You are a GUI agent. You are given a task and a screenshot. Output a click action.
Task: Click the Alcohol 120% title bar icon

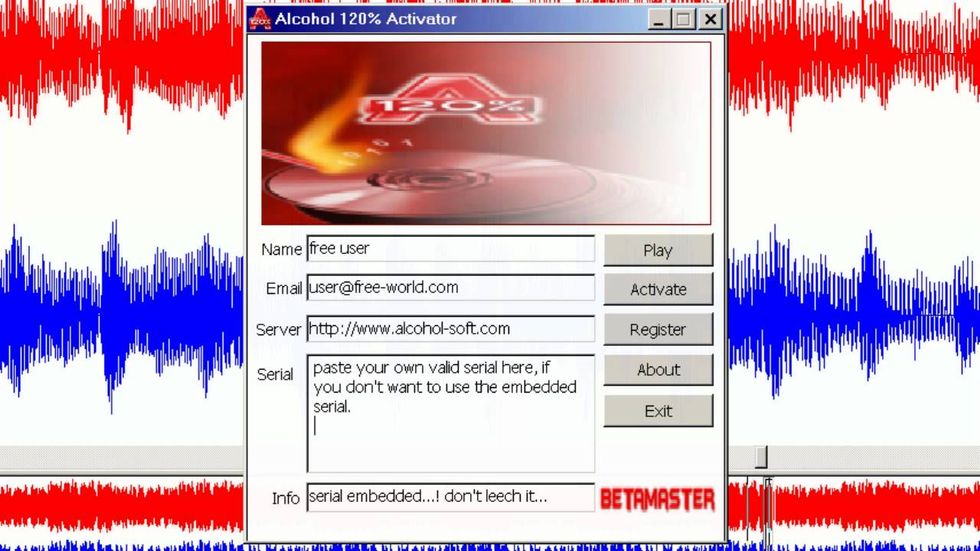(260, 19)
